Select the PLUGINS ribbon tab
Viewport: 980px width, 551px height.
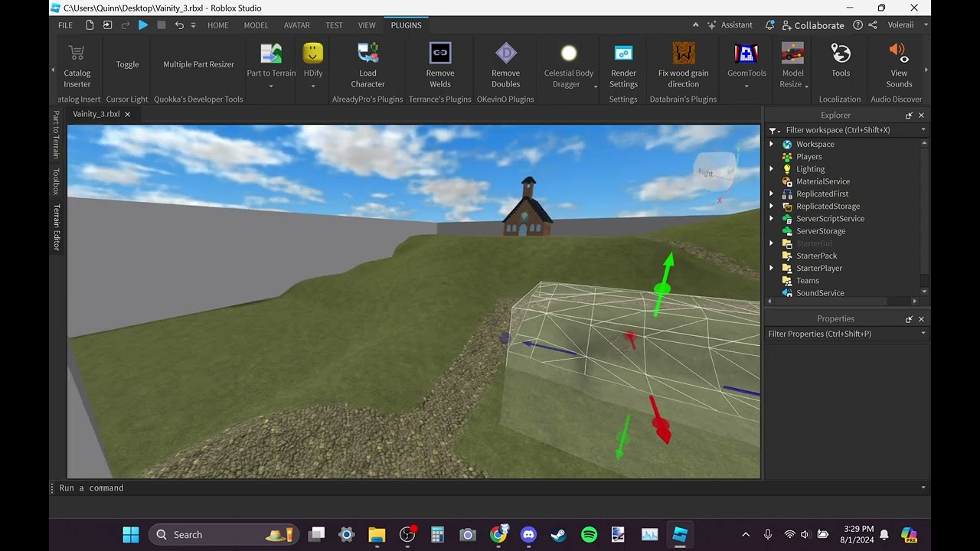(x=406, y=25)
